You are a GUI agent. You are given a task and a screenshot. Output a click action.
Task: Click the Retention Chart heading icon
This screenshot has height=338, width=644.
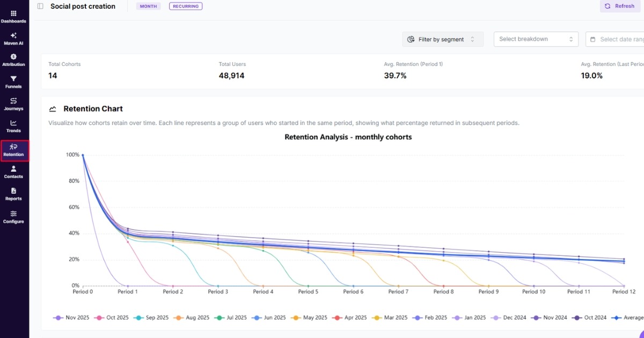coord(53,108)
